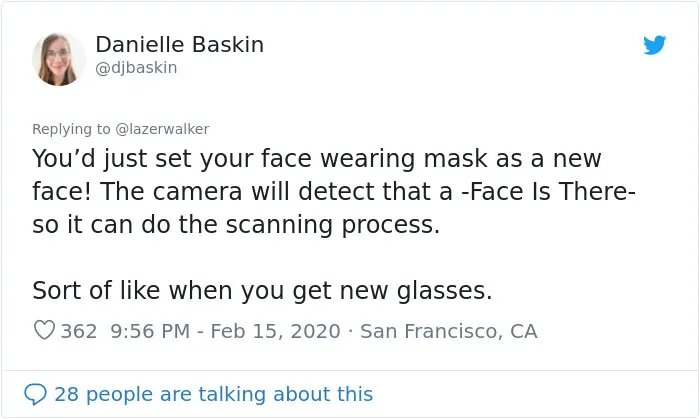Like the tweet with the heart icon
The height and width of the screenshot is (419, 700).
[44, 331]
